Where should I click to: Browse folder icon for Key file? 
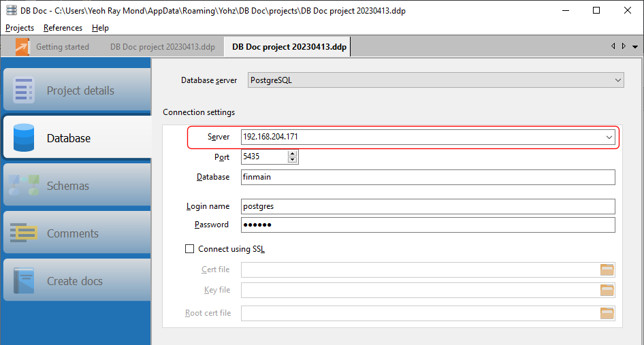pos(607,290)
